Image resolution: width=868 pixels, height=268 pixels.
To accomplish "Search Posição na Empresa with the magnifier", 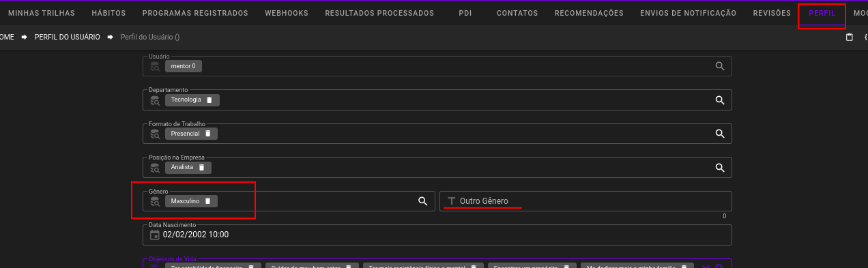I will point(719,167).
